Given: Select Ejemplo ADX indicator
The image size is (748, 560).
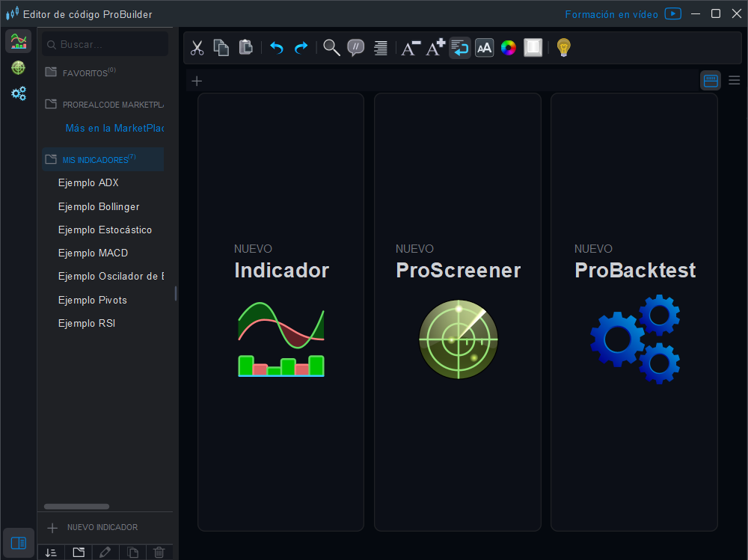Looking at the screenshot, I should point(88,182).
